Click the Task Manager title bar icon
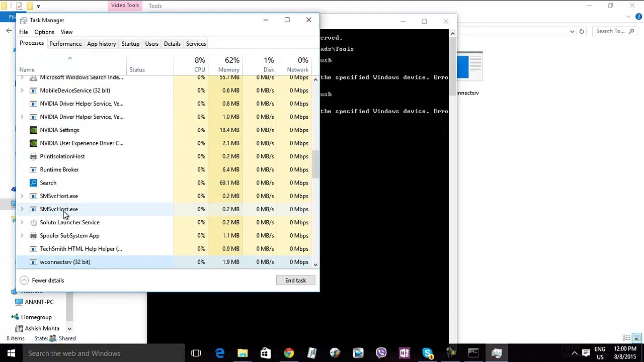 (23, 20)
